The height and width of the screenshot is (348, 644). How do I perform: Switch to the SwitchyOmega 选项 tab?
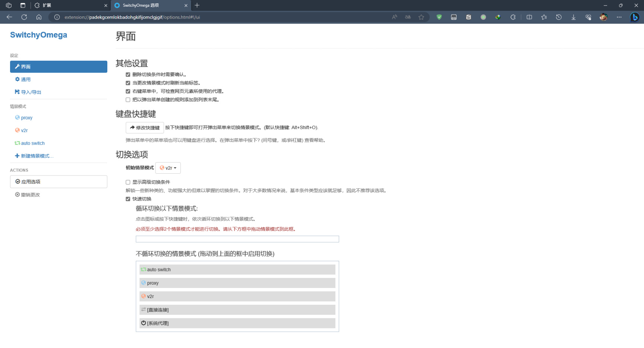click(x=151, y=6)
